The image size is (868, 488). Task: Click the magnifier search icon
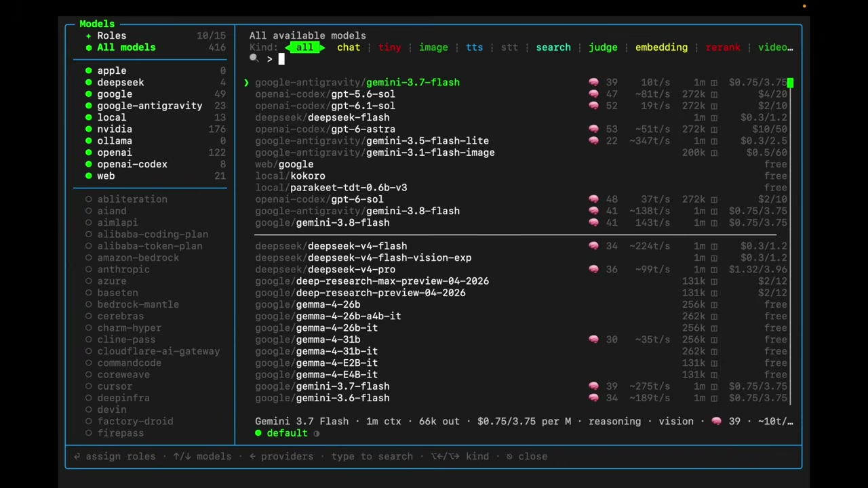[x=254, y=59]
